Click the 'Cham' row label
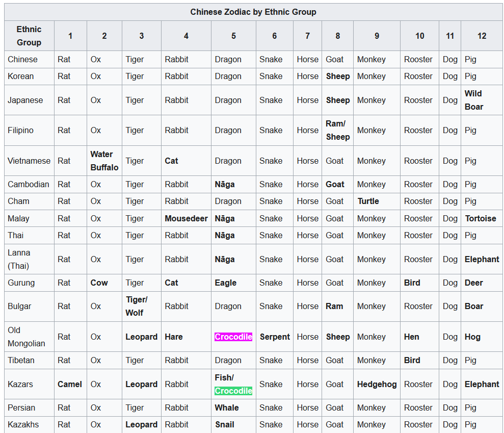This screenshot has width=504, height=433. pyautogui.click(x=18, y=201)
